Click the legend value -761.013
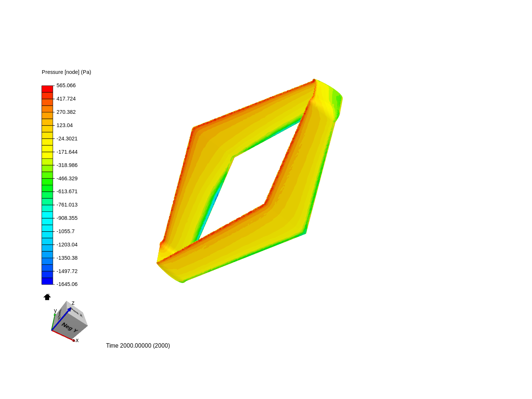532x399 pixels. coord(67,205)
